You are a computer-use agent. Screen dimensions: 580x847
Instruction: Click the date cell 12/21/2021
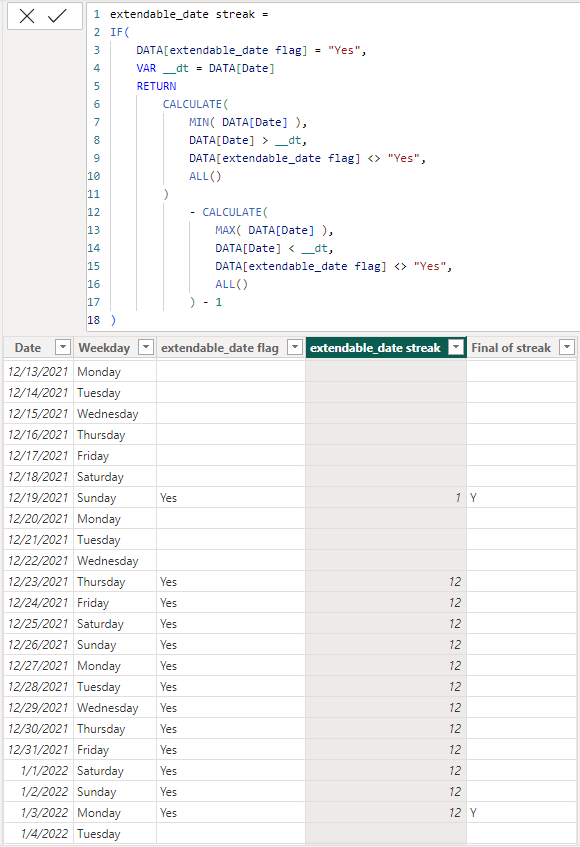(x=38, y=540)
